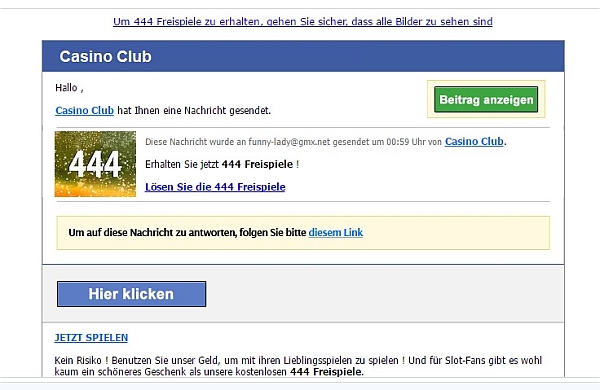Open the 'Lösen Sie die 444 Freispiele' link

click(x=215, y=187)
